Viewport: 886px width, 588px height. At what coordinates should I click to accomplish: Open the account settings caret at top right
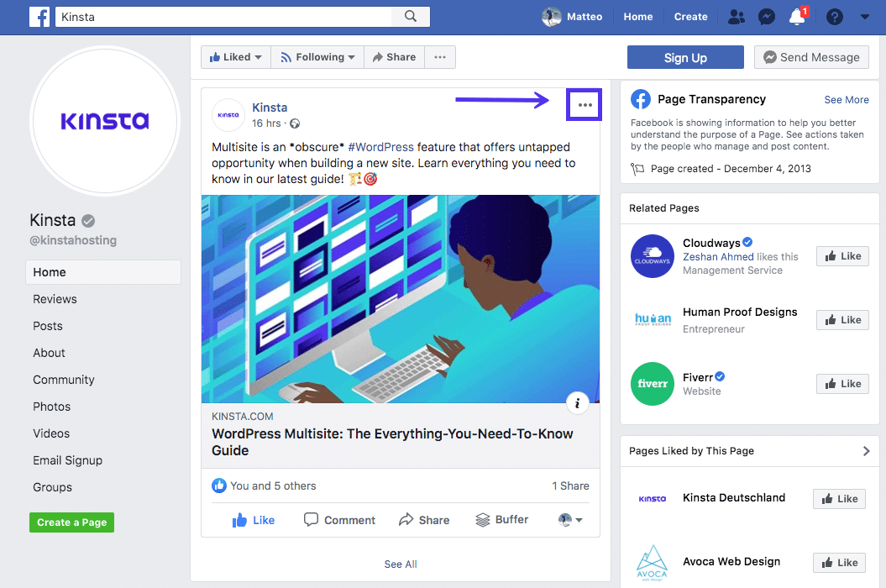click(865, 16)
